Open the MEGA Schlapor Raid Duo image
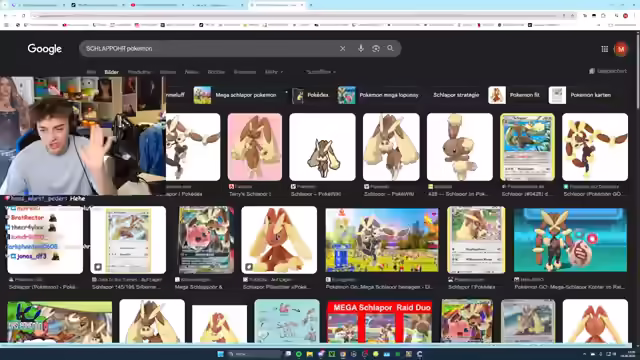640x360 pixels. tap(380, 321)
